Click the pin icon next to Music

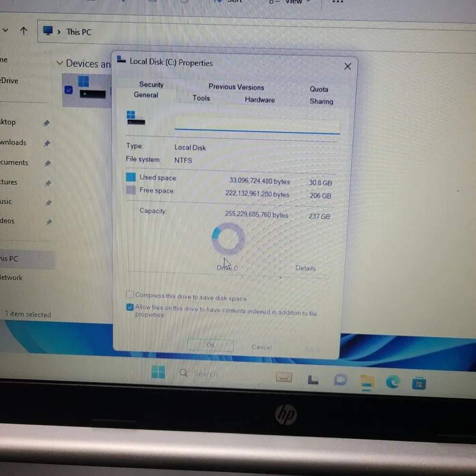click(x=49, y=202)
